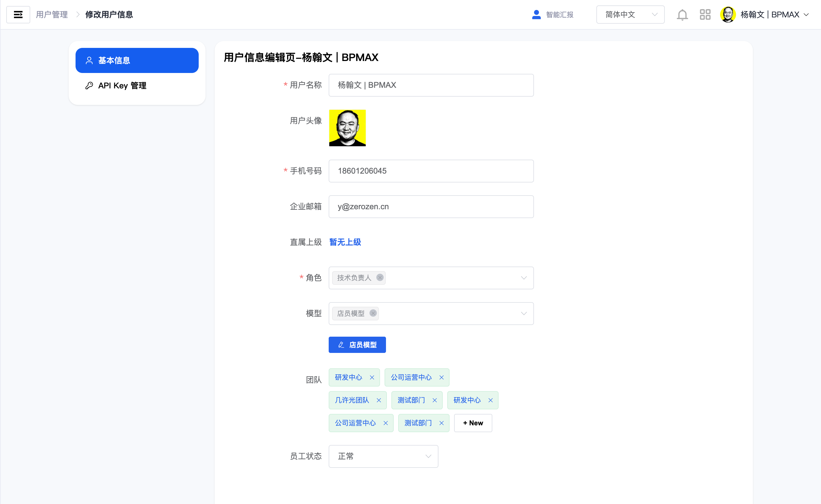The image size is (821, 504).
Task: Remove third-row 公司运营中心 team tag
Action: coord(386,423)
